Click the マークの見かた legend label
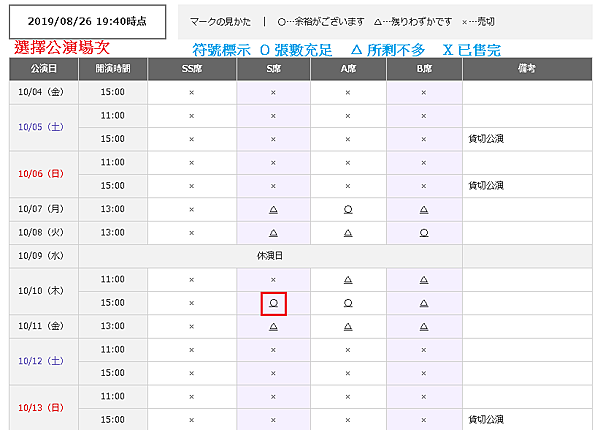Image resolution: width=600 pixels, height=430 pixels. click(220, 22)
